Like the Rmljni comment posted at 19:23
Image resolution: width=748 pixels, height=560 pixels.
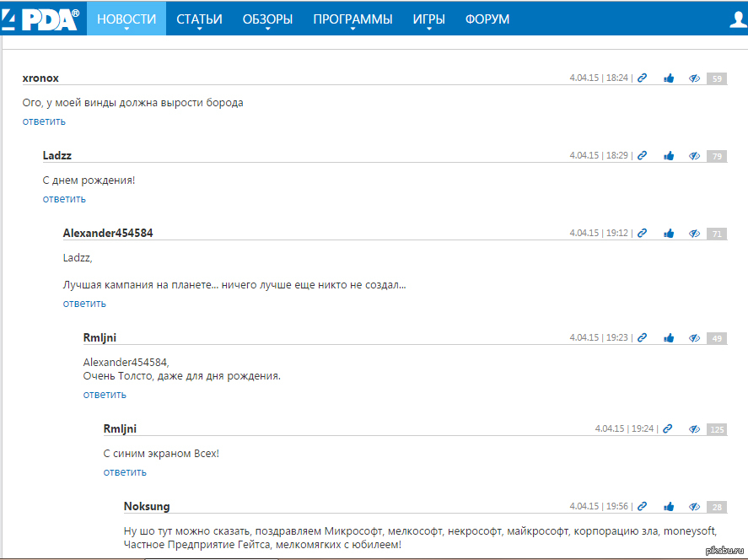tap(669, 338)
